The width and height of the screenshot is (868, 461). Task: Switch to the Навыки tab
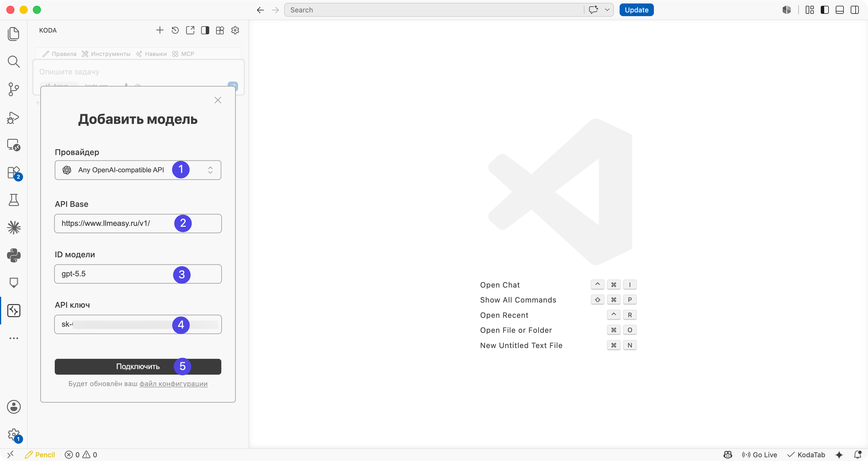point(151,54)
